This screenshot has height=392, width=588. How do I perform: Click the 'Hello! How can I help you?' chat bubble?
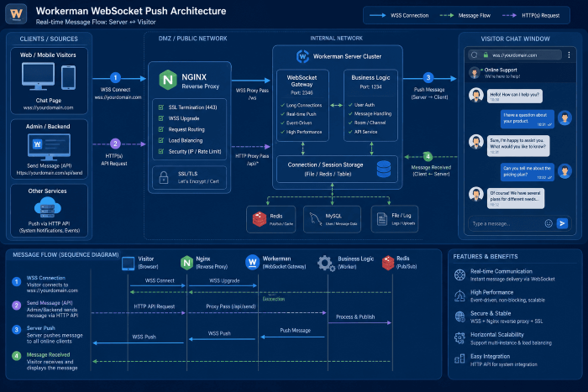514,96
